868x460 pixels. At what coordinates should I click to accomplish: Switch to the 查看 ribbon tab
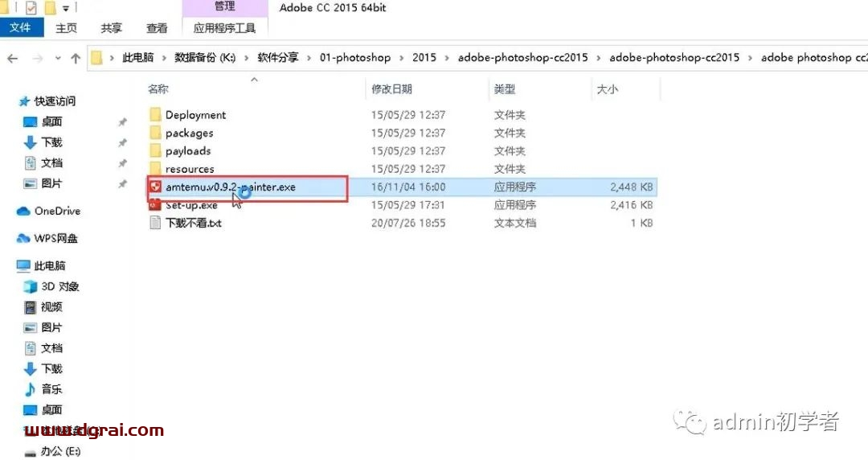point(157,27)
